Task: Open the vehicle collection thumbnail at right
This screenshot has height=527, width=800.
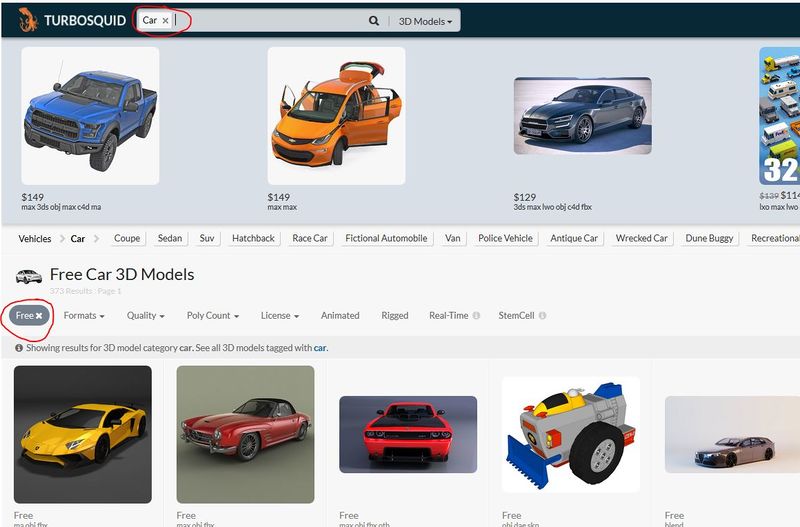Action: [x=780, y=116]
